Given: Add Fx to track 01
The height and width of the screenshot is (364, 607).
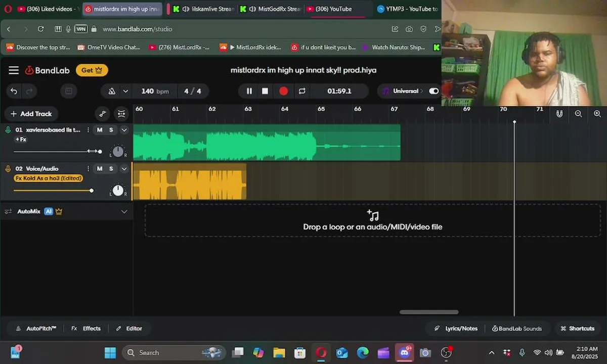Looking at the screenshot, I should [21, 140].
